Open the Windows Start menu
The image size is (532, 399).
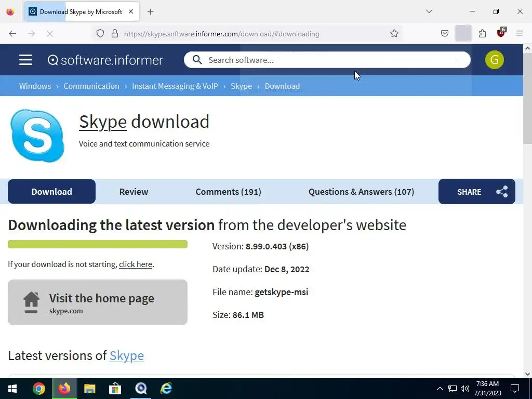coord(12,389)
